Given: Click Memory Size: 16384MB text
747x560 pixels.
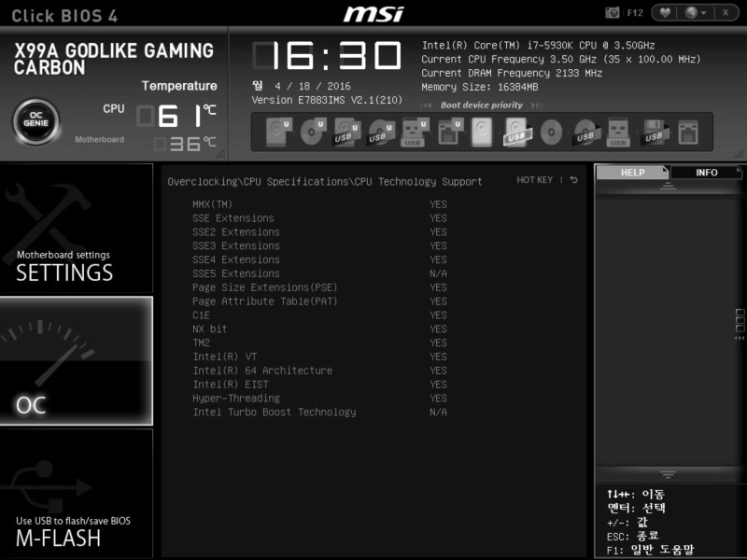Looking at the screenshot, I should (480, 87).
